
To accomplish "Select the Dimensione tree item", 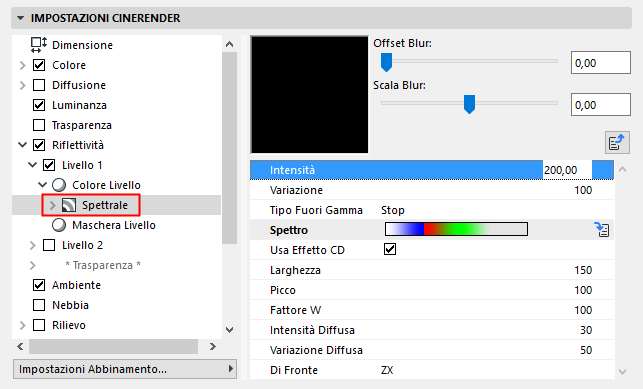I will pyautogui.click(x=82, y=45).
